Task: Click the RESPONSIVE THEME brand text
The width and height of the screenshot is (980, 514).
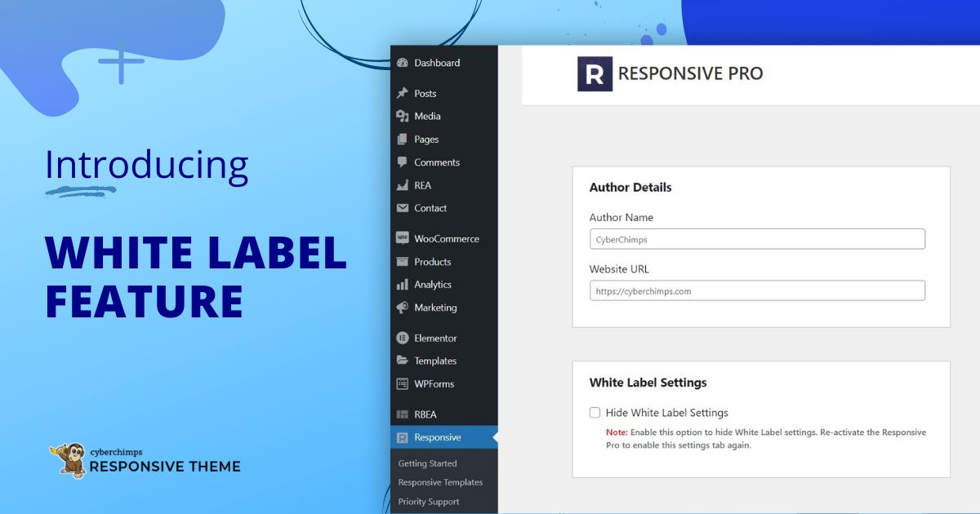Action: (165, 467)
